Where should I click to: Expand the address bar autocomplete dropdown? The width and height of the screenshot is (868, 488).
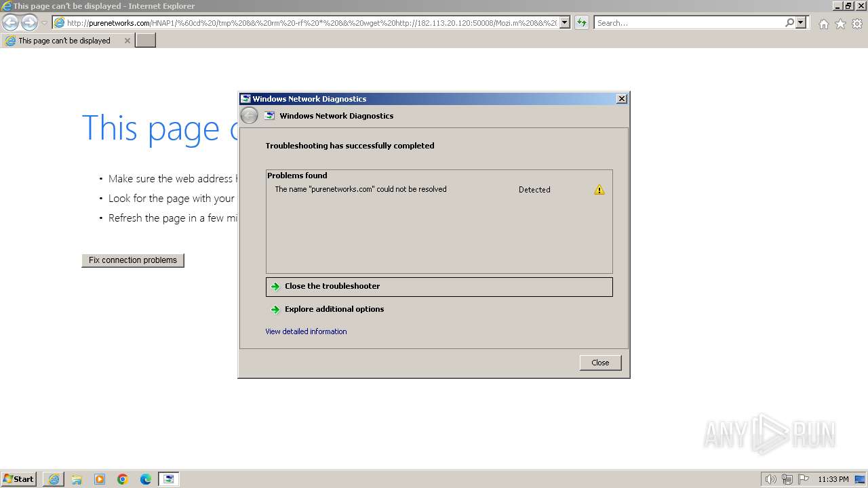point(565,23)
